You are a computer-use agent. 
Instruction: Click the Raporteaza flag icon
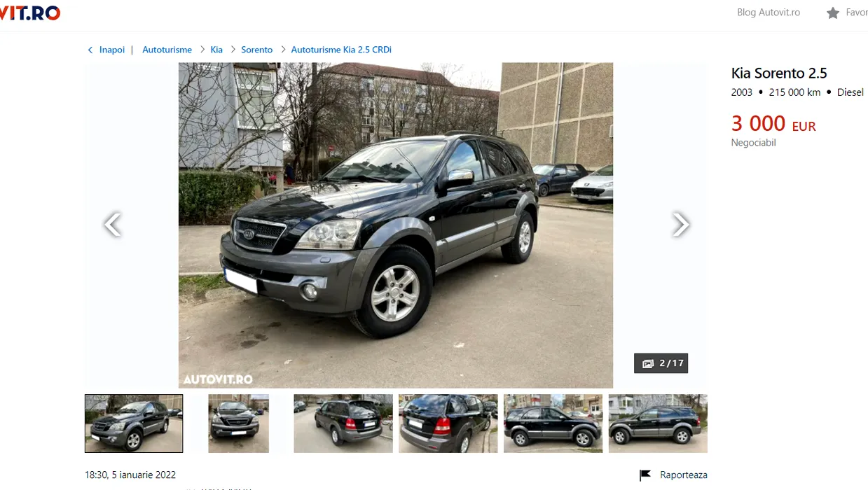(x=645, y=475)
